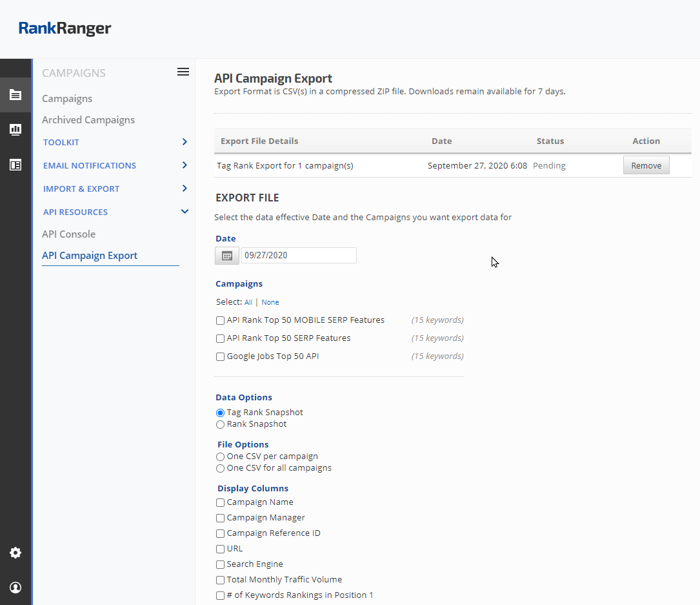Click the Rank Ranger logo

click(x=65, y=28)
